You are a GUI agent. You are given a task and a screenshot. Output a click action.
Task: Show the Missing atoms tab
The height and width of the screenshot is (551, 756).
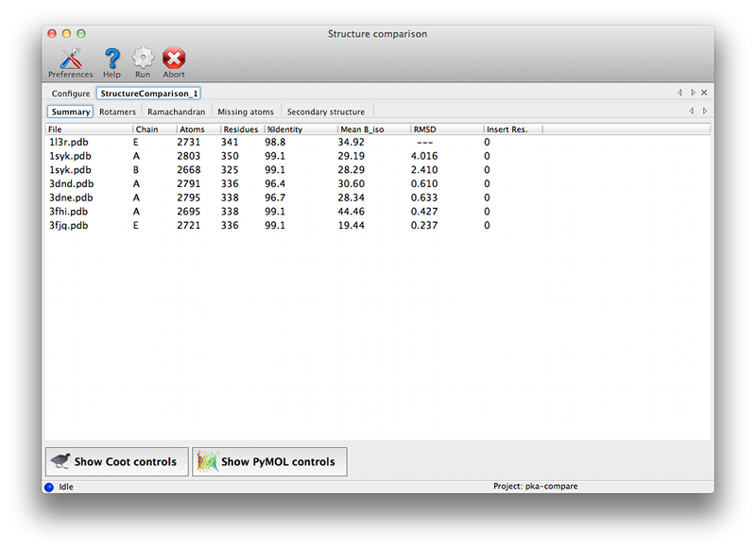pyautogui.click(x=246, y=112)
